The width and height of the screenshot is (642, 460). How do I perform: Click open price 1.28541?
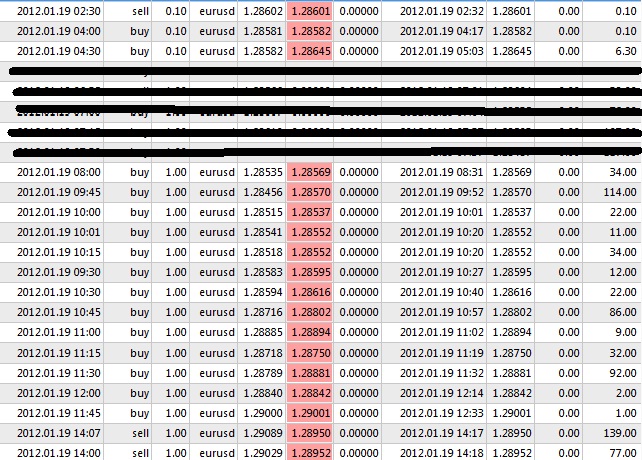pos(263,232)
